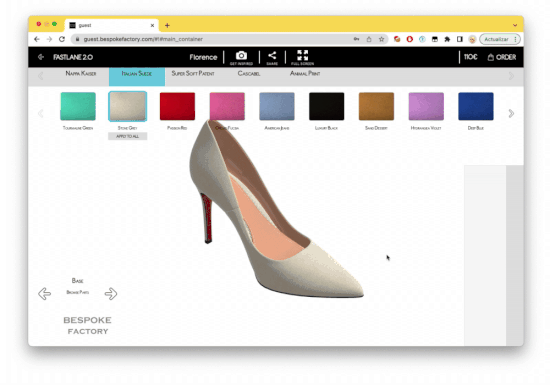The width and height of the screenshot is (550, 385).
Task: Select the guest browser tab
Action: coord(112,25)
